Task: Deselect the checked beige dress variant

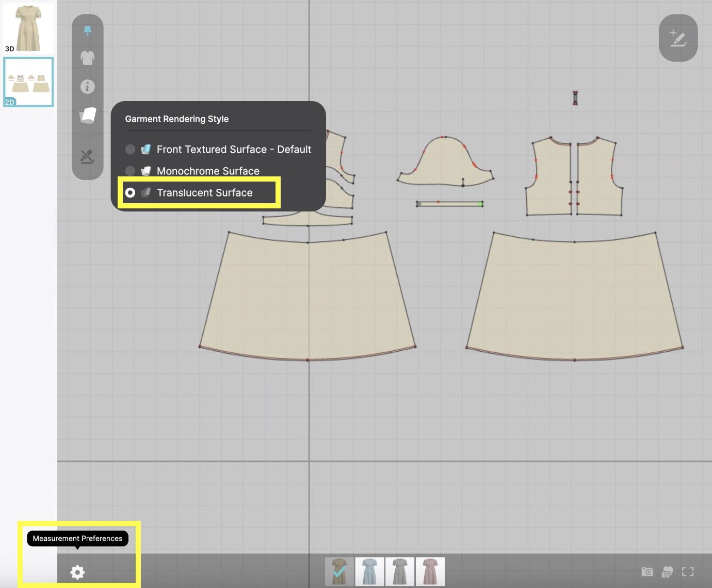Action: click(x=339, y=571)
